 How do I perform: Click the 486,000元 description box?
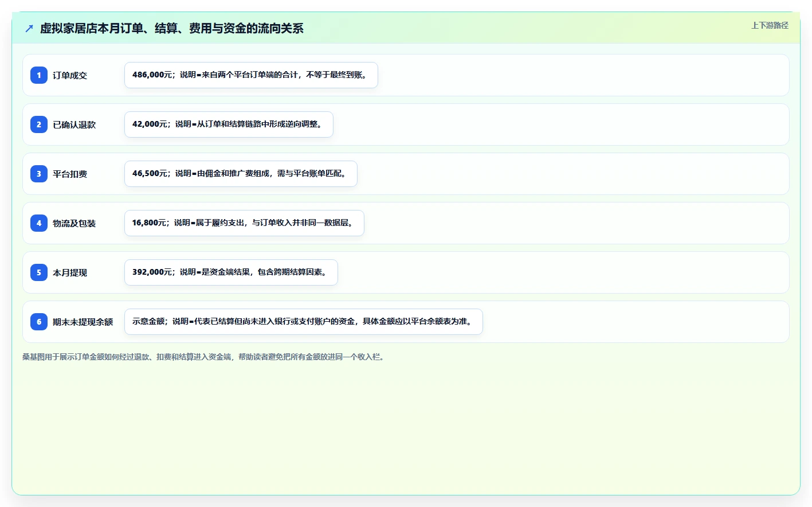coord(251,75)
